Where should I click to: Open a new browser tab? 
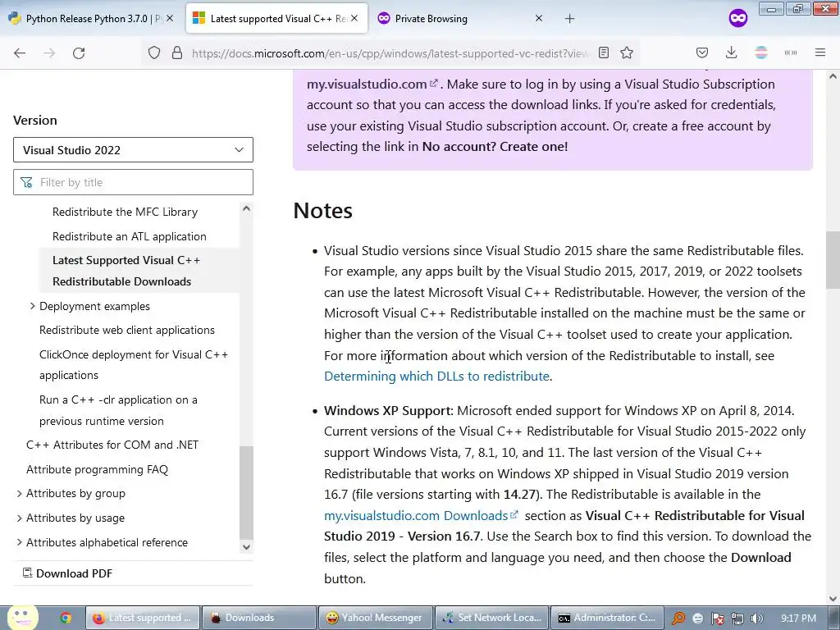pos(569,19)
